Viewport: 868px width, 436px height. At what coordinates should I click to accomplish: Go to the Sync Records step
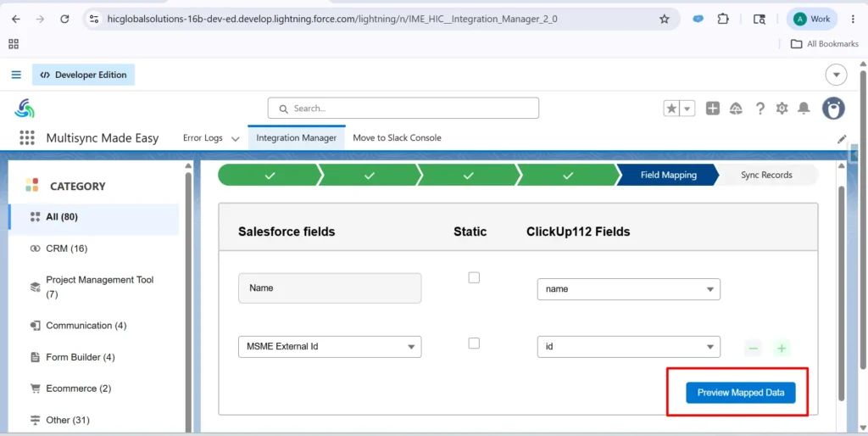coord(766,175)
